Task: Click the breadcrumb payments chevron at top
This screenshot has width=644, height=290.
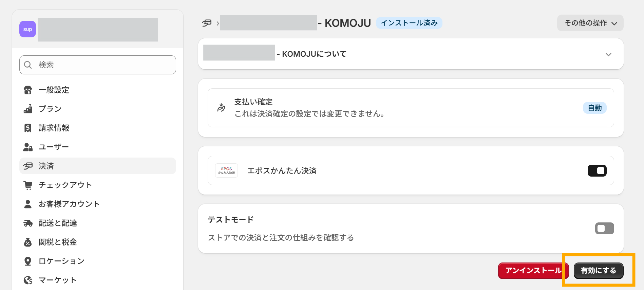Action: (x=217, y=23)
